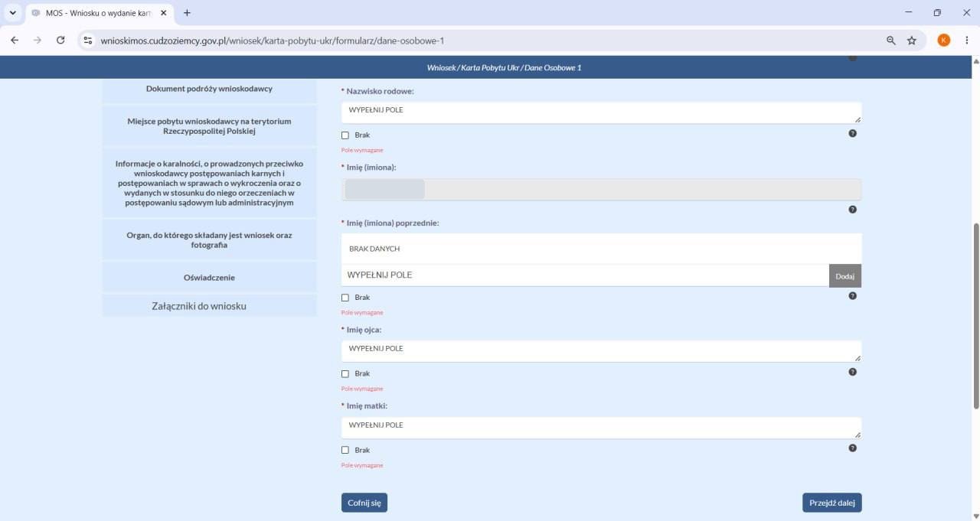Check Brak under Nazwisko rodowe
The width and height of the screenshot is (980, 521).
345,135
